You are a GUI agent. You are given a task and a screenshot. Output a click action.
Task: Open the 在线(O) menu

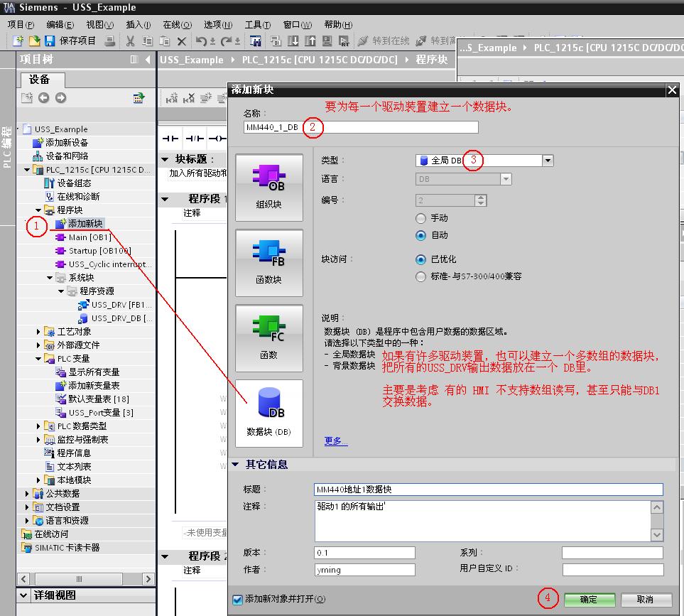coord(177,25)
